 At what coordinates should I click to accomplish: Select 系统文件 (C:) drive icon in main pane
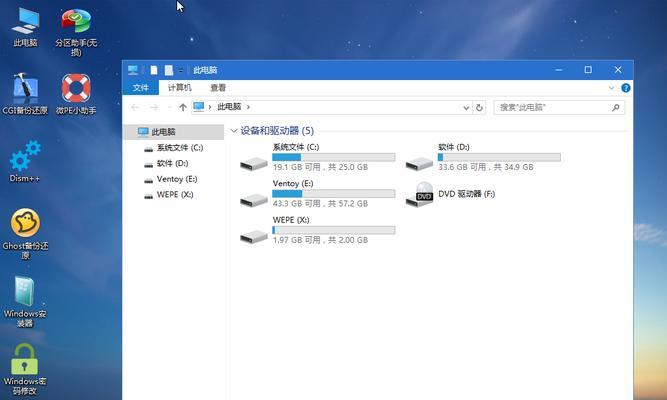(254, 163)
